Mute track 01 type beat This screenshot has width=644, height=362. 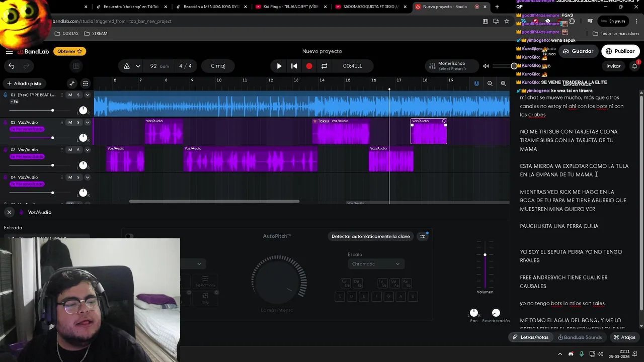point(70,95)
